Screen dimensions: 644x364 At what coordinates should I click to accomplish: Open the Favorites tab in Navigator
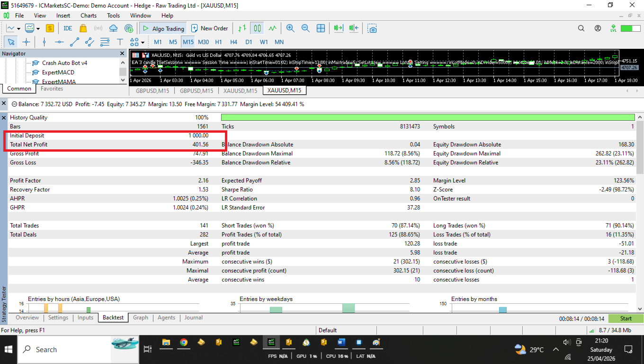pyautogui.click(x=52, y=89)
